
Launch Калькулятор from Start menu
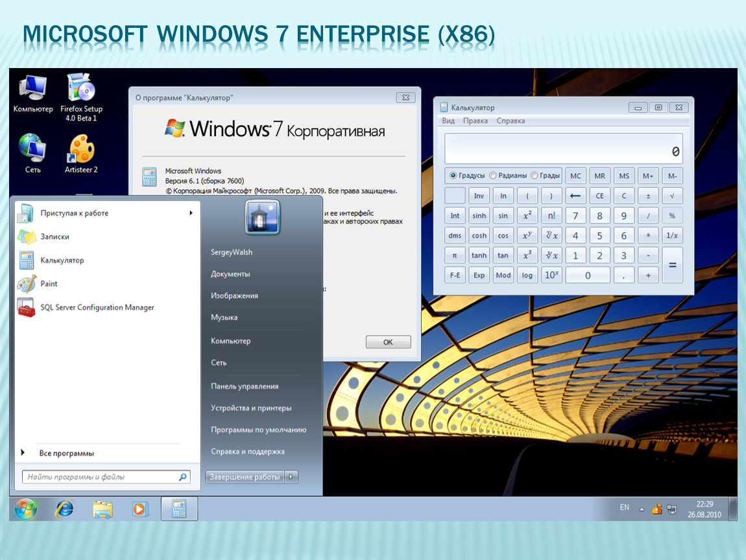pyautogui.click(x=108, y=260)
